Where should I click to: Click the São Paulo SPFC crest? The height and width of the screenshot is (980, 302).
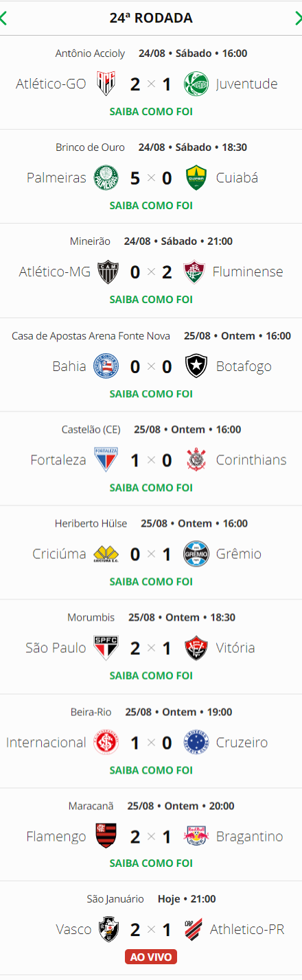coord(106,647)
